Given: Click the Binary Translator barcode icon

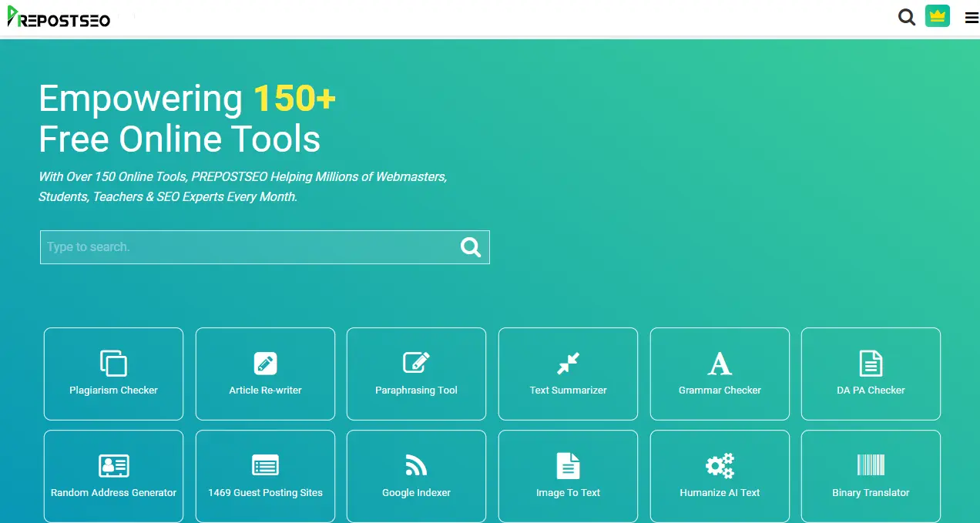Looking at the screenshot, I should [x=871, y=465].
